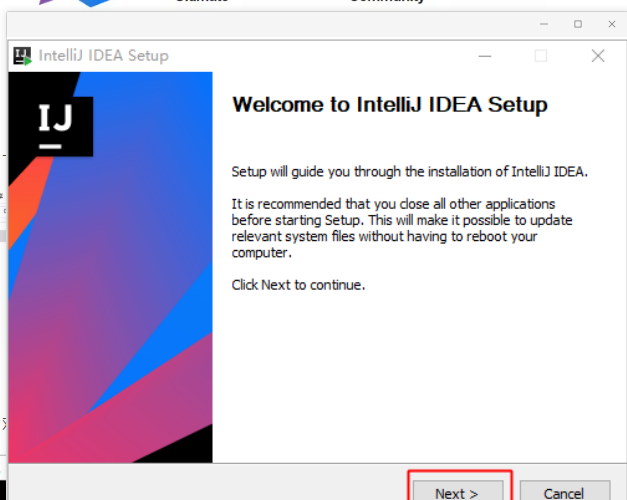Close the IntelliJ IDEA Setup dialog
The image size is (627, 500).
point(598,56)
